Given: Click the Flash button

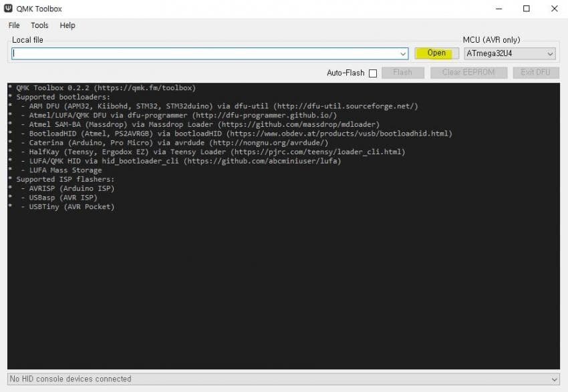Looking at the screenshot, I should (403, 72).
